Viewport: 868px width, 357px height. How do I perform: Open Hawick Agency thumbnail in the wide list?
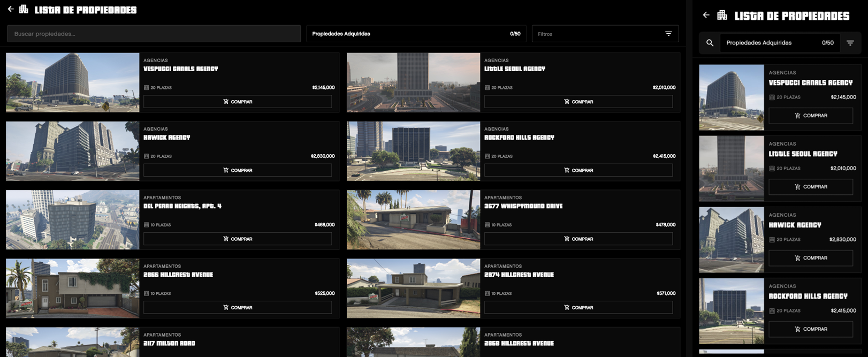click(x=73, y=151)
